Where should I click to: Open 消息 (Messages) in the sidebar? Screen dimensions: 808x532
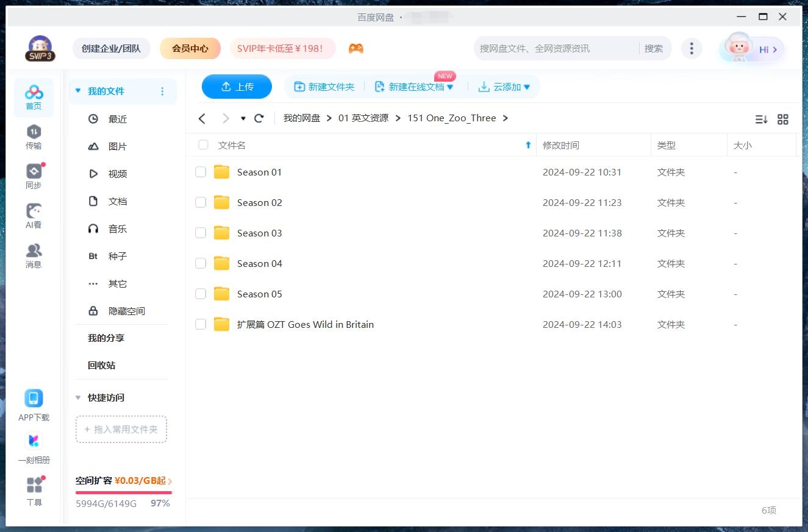pos(34,254)
